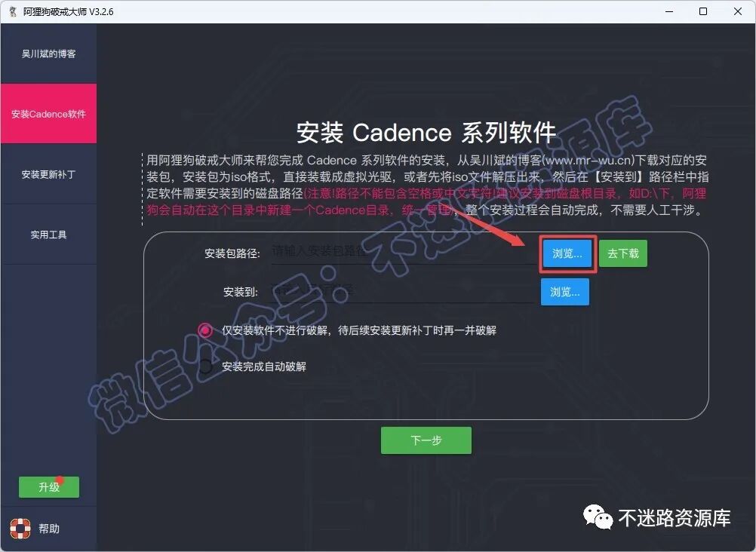This screenshot has height=552, width=756.
Task: Close the 阿狸狗破戒大师 window
Action: (738, 11)
